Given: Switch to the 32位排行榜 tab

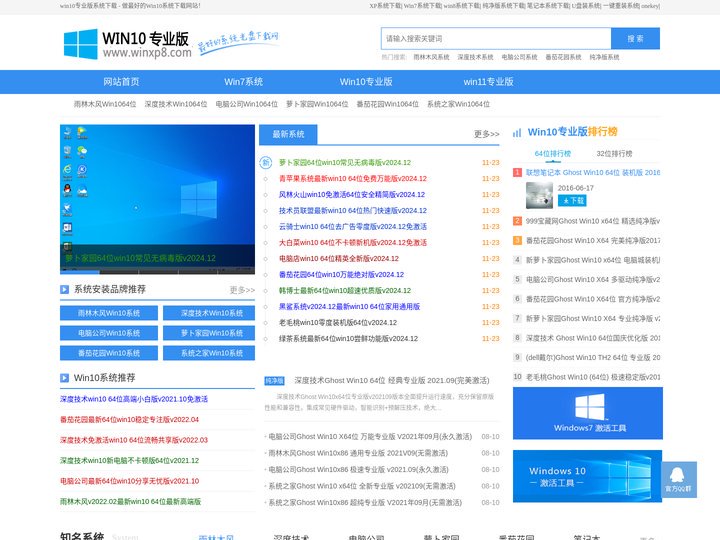Looking at the screenshot, I should (614, 153).
